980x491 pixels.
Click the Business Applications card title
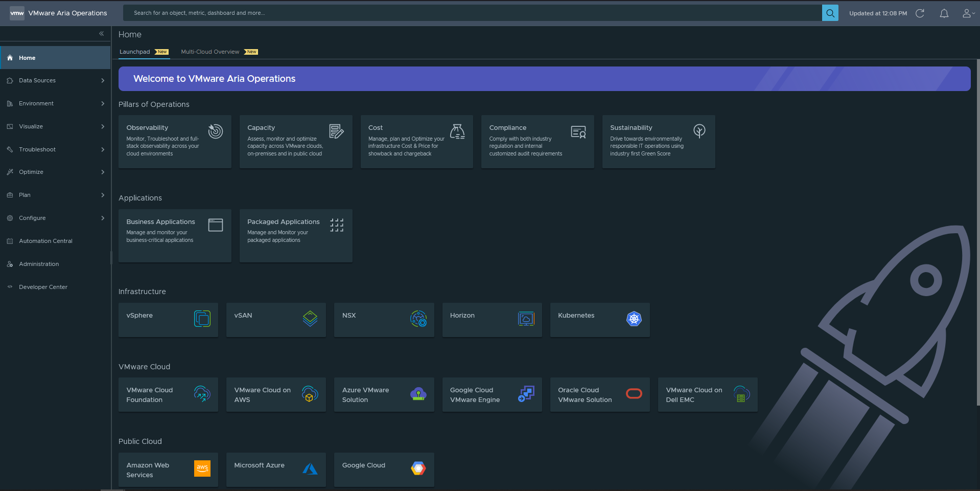click(161, 222)
